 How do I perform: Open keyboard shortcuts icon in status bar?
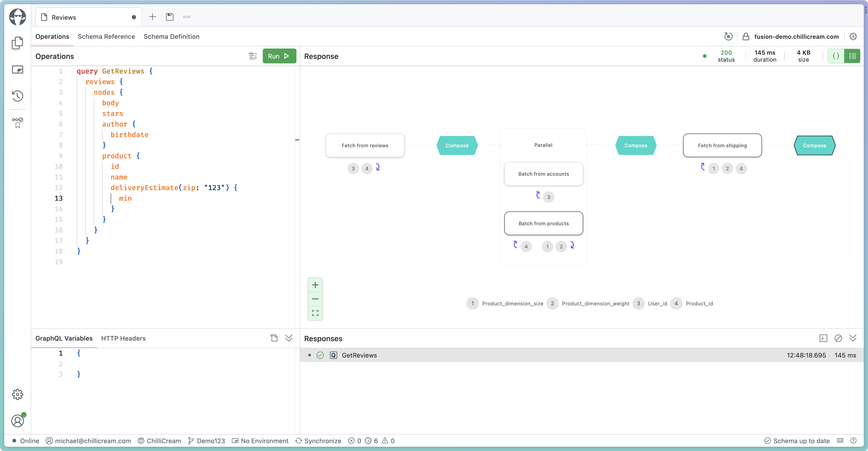coord(840,441)
